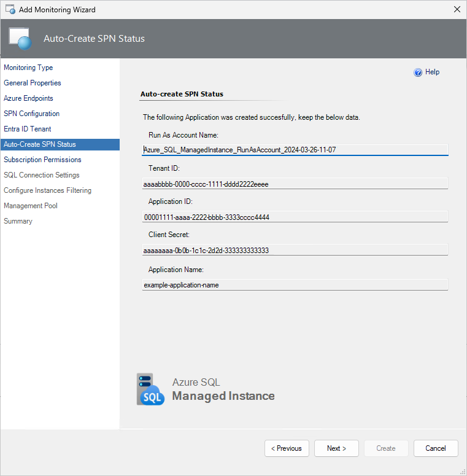Select SPN Configuration in sidebar
Viewport: 467px width, 476px height.
tap(31, 114)
